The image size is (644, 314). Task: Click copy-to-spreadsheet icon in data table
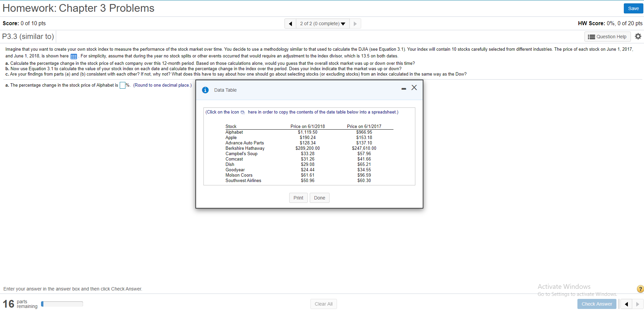[242, 113]
